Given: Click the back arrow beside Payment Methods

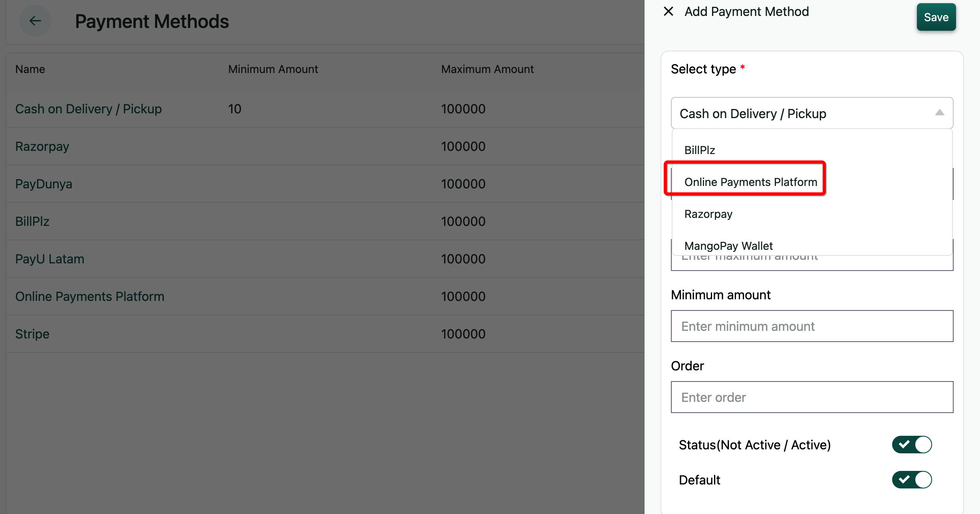Looking at the screenshot, I should coord(35,21).
